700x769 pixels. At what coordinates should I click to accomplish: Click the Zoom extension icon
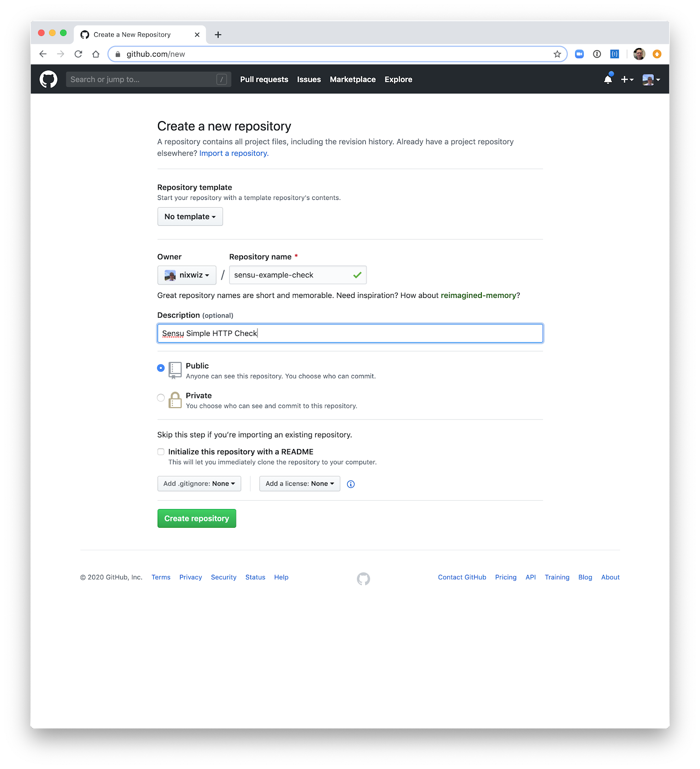[579, 54]
